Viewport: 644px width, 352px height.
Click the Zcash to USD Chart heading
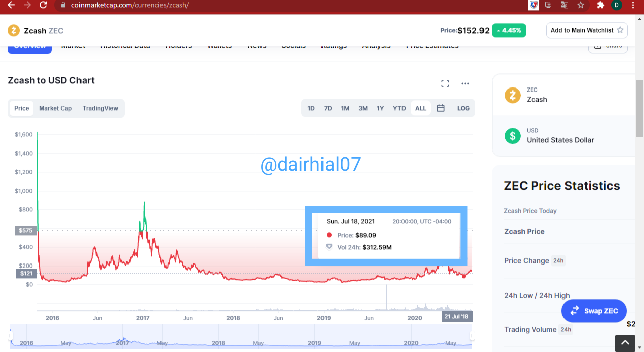point(51,80)
